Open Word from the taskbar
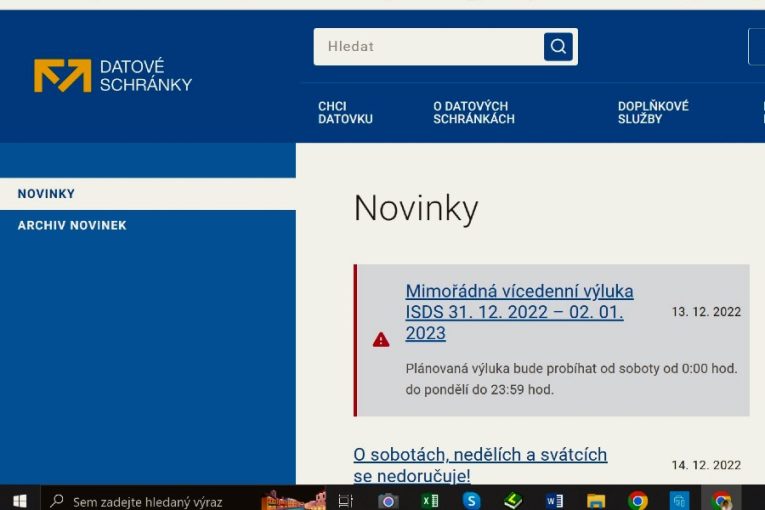 tap(555, 500)
